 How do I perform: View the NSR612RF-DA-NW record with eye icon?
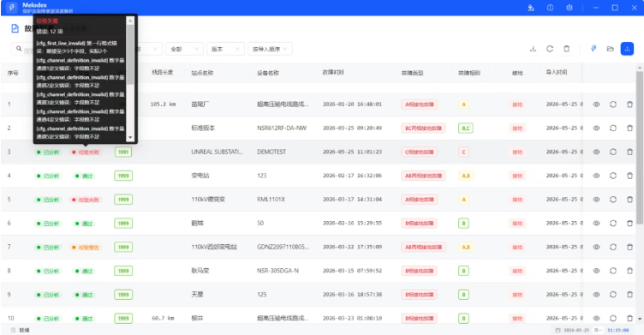pyautogui.click(x=596, y=129)
